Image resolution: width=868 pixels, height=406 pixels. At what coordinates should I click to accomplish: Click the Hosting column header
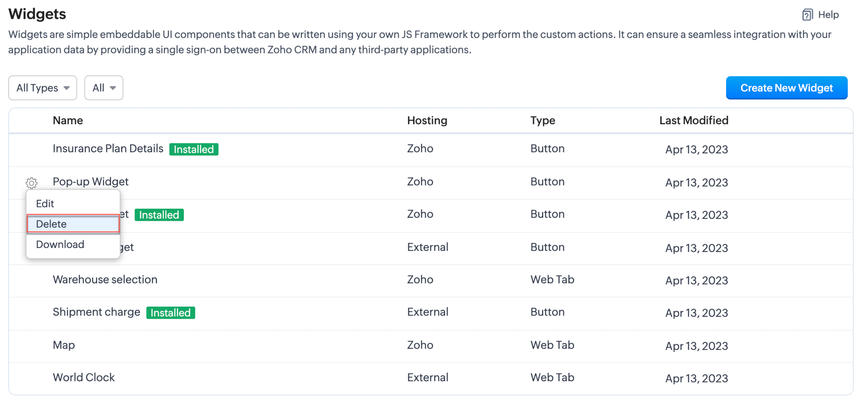pyautogui.click(x=427, y=120)
